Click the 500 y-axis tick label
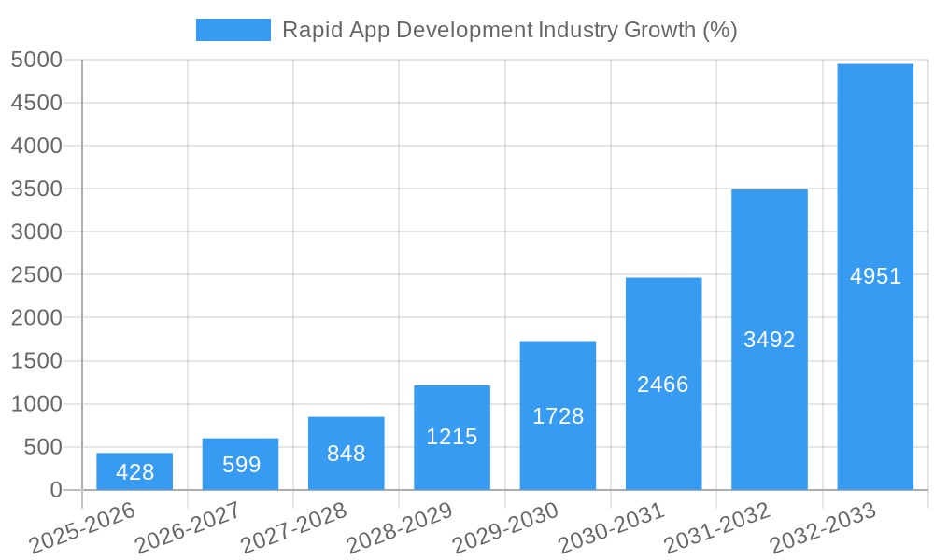The image size is (934, 560). [43, 447]
